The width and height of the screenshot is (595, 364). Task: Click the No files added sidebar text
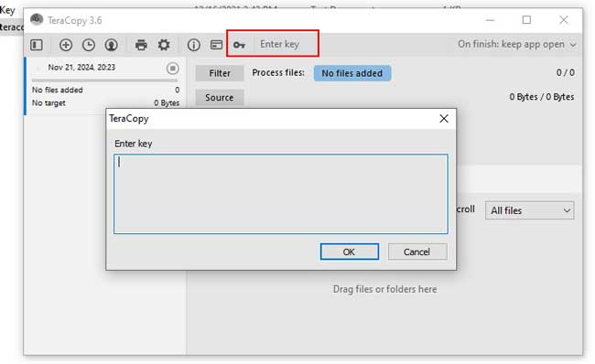click(x=58, y=90)
